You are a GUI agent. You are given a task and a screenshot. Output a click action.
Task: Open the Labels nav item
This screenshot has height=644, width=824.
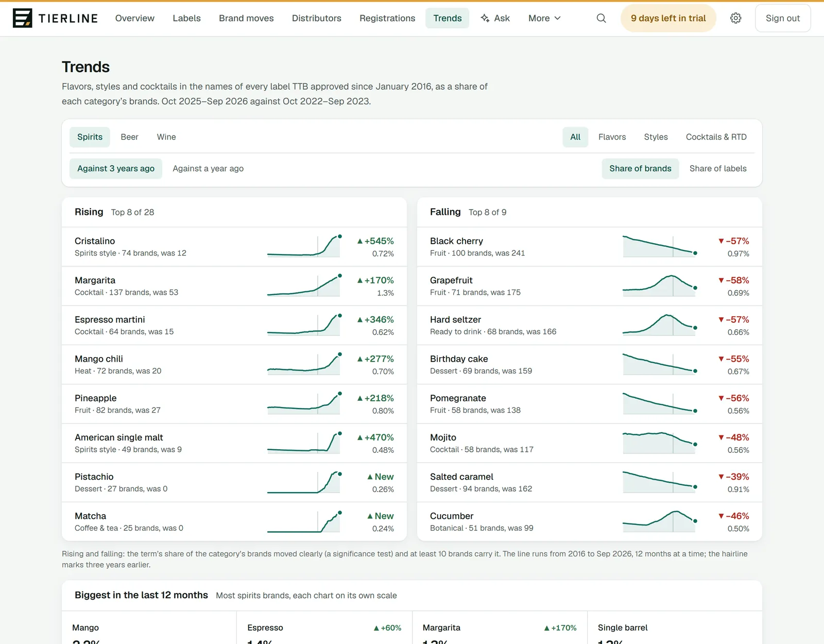pos(186,18)
